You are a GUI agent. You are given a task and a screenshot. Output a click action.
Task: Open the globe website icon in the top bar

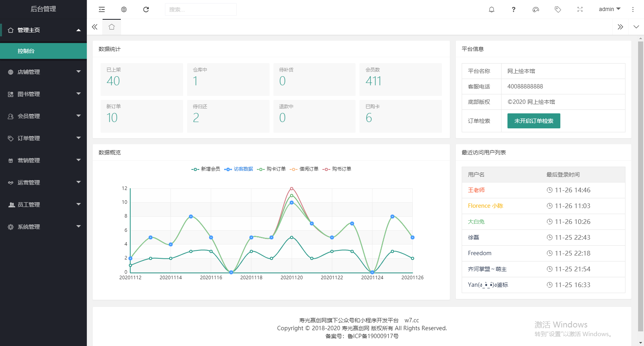[x=124, y=9]
